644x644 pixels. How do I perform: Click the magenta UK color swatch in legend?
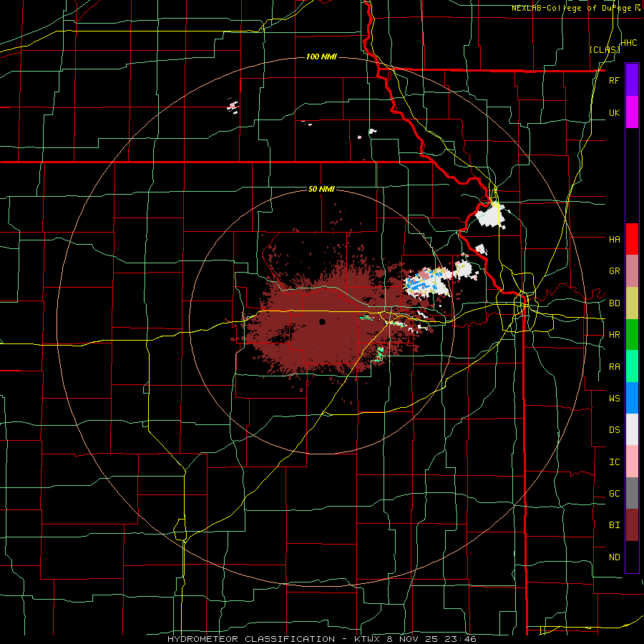click(632, 112)
